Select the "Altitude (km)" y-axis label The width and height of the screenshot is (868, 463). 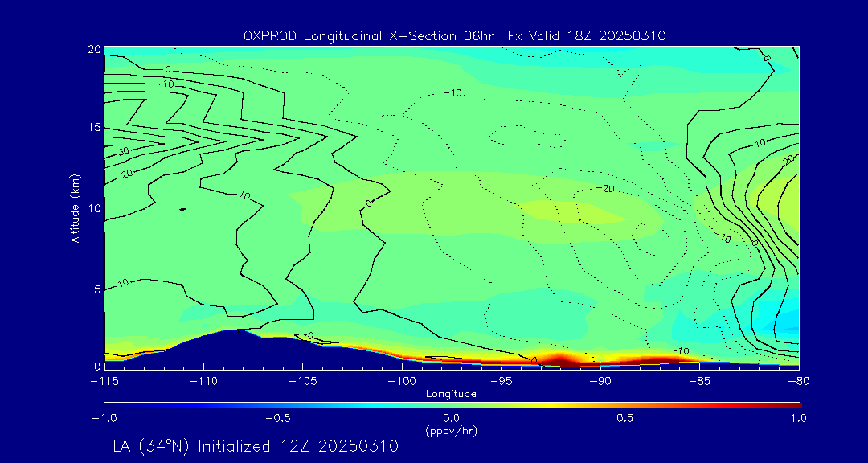tap(75, 208)
